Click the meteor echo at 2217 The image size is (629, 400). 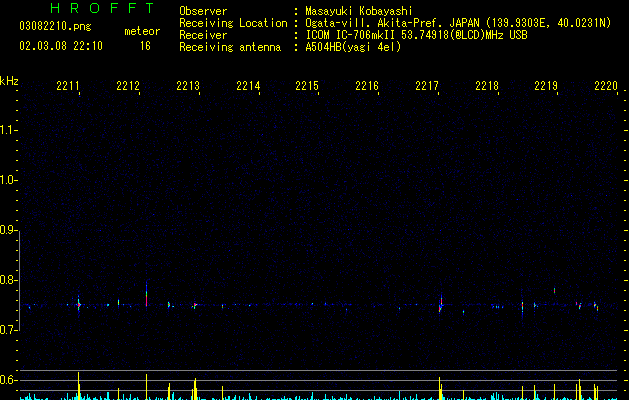[x=440, y=304]
